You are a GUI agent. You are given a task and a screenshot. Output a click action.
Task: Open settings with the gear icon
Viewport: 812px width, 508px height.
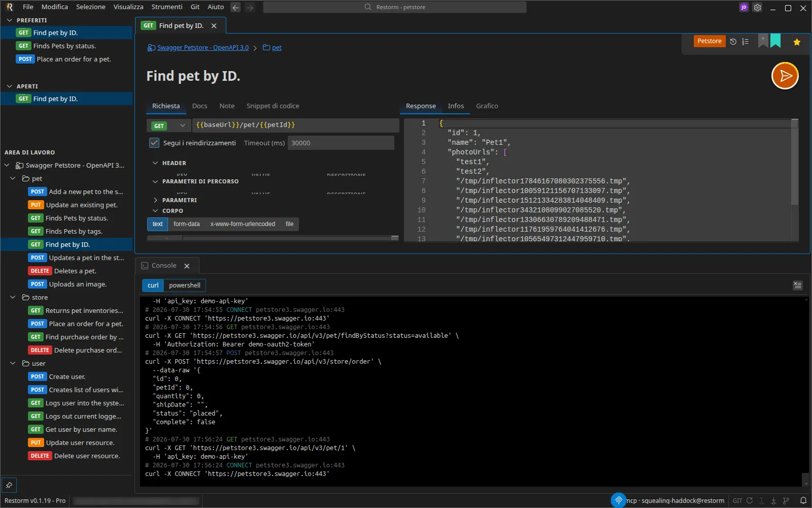tap(757, 8)
